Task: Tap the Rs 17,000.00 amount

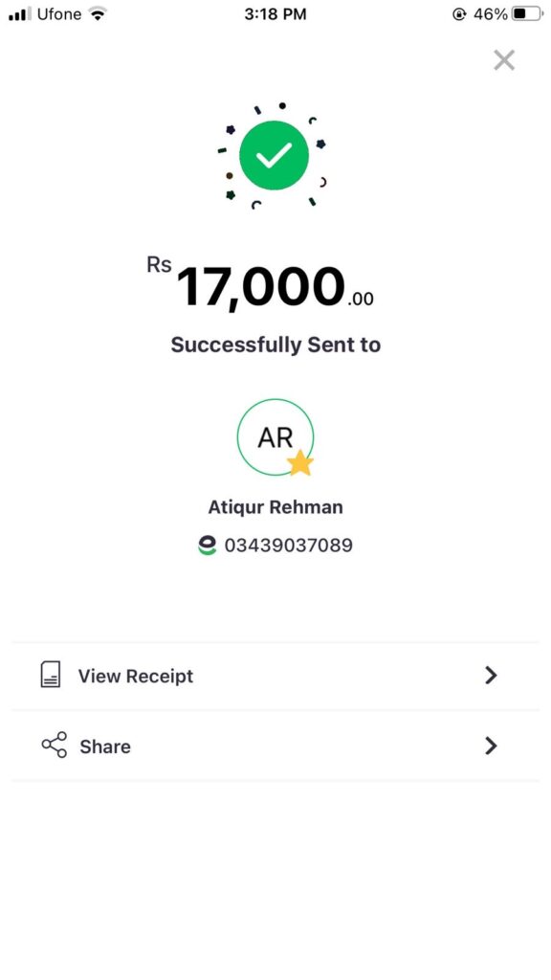Action: (260, 285)
